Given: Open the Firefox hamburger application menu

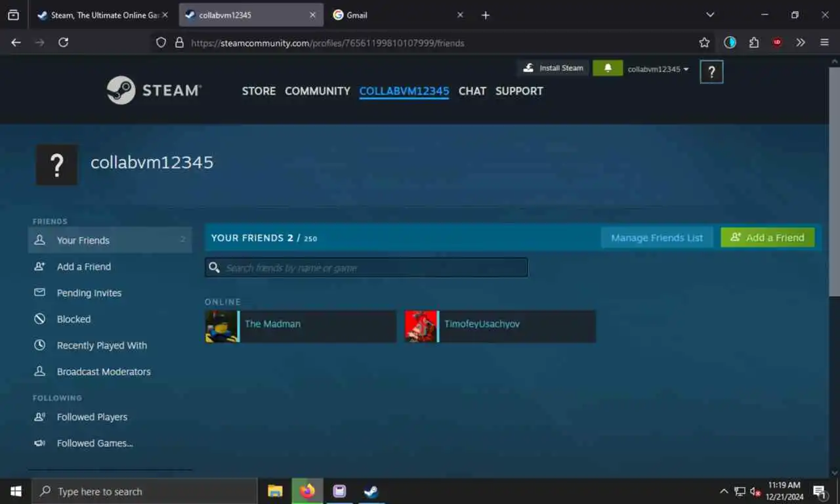Looking at the screenshot, I should 825,43.
